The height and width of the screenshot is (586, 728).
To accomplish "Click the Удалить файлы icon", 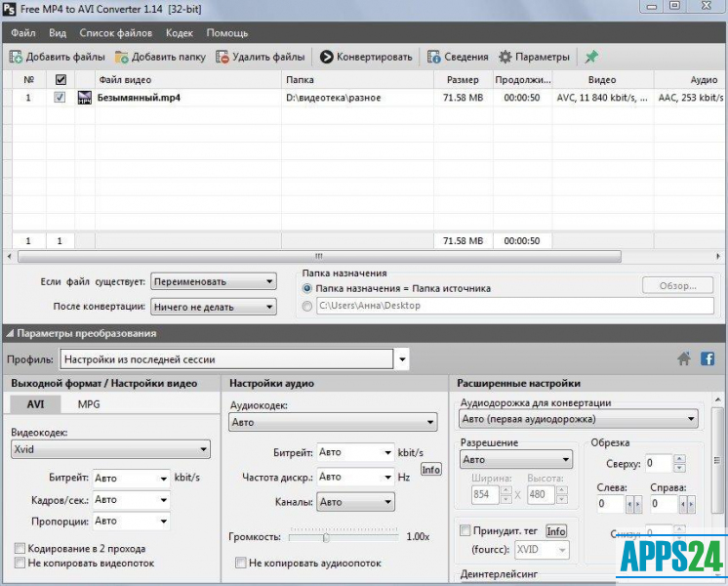I will coord(223,57).
